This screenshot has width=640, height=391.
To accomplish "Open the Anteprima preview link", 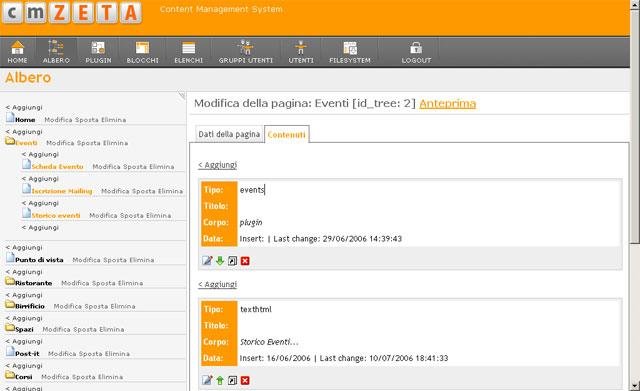I will [x=447, y=104].
